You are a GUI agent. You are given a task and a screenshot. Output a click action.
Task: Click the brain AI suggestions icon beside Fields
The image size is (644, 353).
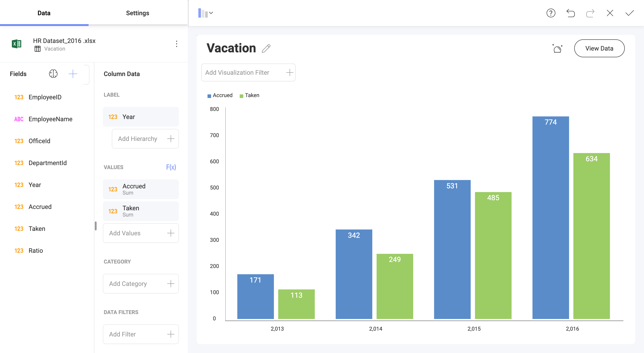53,74
